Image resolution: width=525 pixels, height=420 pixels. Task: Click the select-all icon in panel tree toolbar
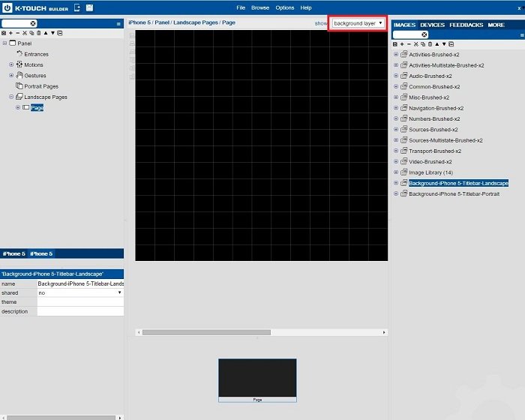pos(4,33)
